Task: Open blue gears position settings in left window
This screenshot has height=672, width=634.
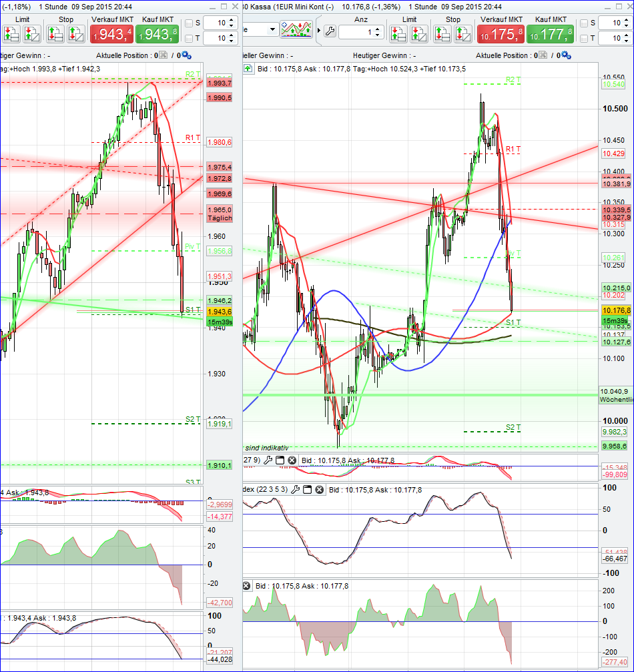Action: [186, 55]
